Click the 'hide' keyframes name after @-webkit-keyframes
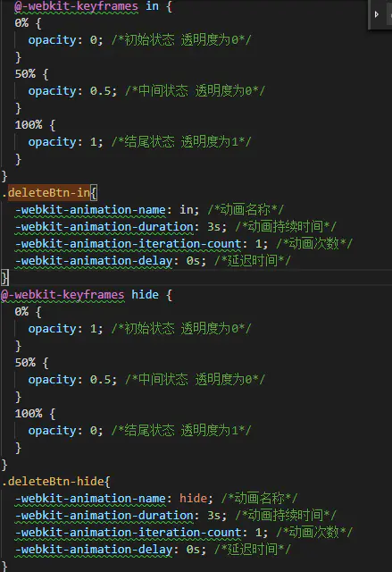392x572 pixels. pos(145,295)
